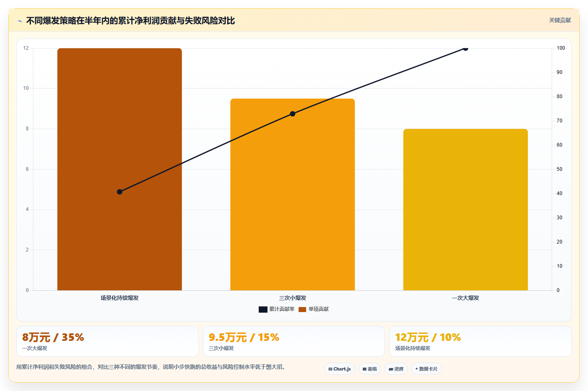The image size is (588, 391).
Task: Click the icon inside the 进度 tag
Action: [x=391, y=369]
